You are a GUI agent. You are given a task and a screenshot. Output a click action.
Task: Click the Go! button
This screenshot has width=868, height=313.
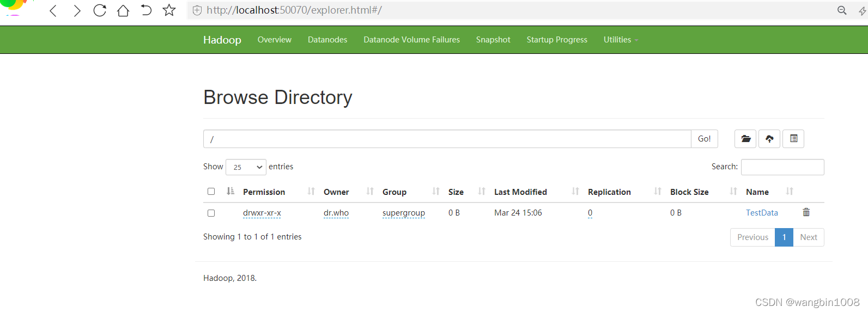(x=705, y=139)
